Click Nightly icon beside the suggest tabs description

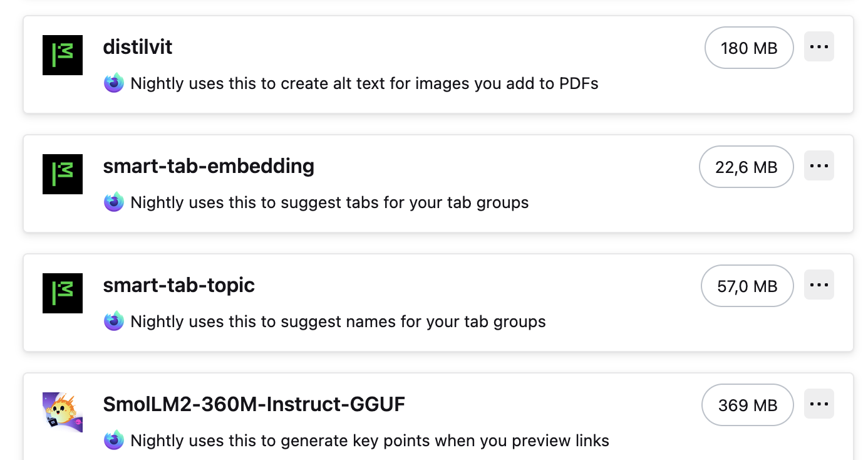click(114, 202)
